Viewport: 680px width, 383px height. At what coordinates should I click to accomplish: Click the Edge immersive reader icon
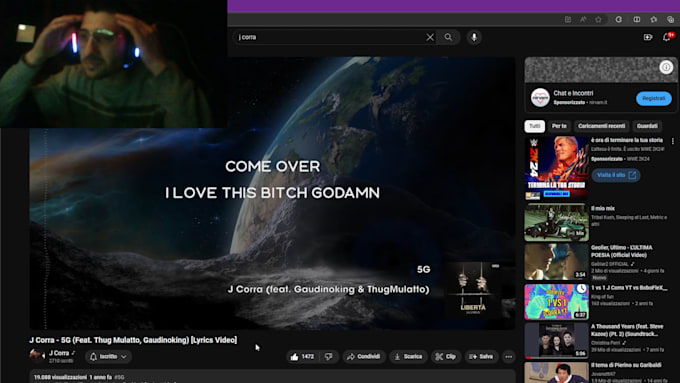coord(568,20)
